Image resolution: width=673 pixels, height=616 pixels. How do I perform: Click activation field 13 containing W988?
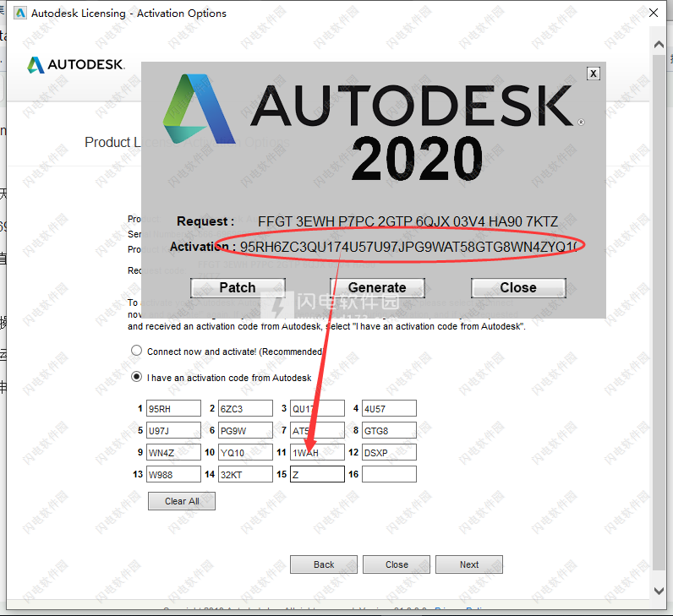click(x=173, y=474)
